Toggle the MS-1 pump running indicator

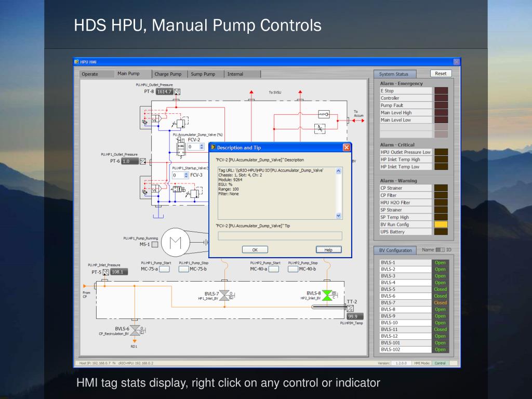[x=155, y=244]
